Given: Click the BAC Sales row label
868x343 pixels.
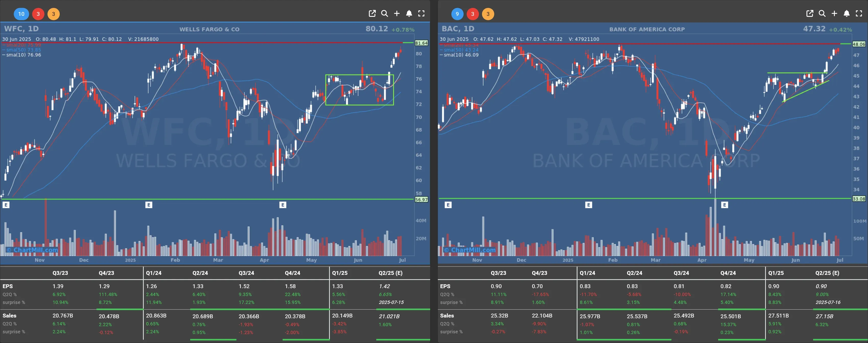Looking at the screenshot, I should click(447, 316).
